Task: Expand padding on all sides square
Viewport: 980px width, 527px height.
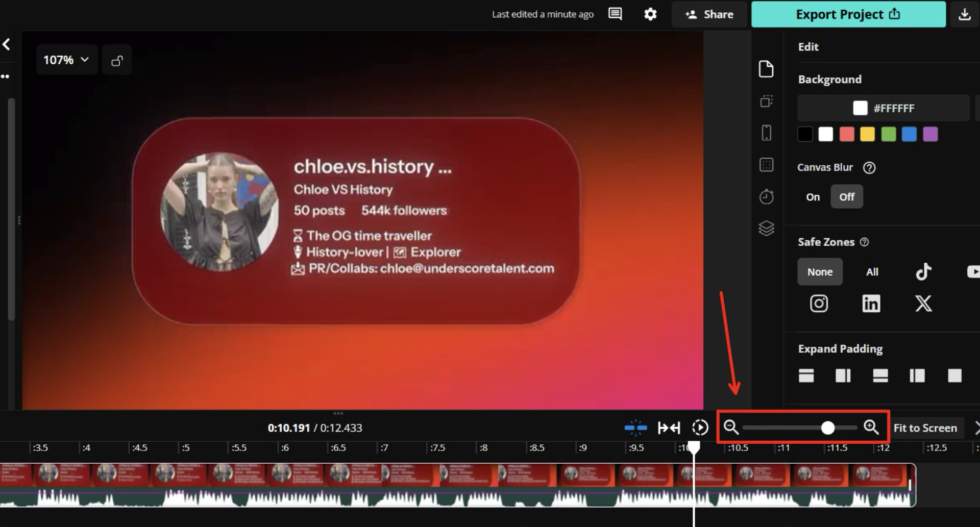Action: [x=954, y=375]
